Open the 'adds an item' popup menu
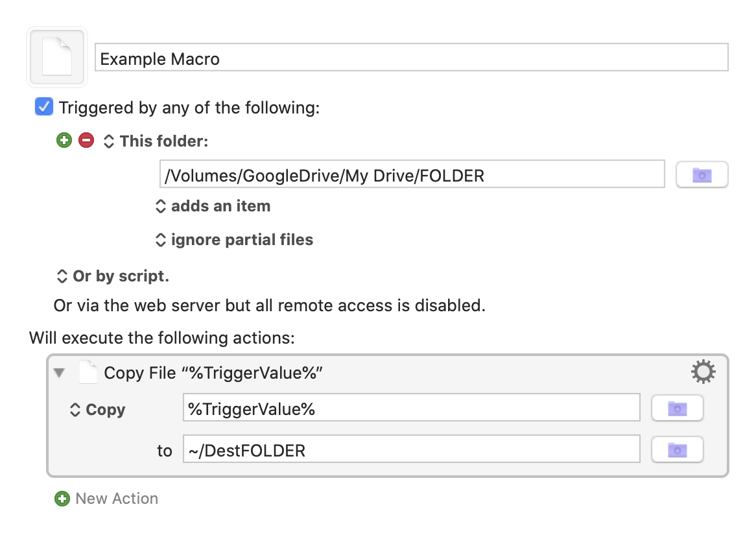Viewport: 756px width, 533px height. (213, 206)
